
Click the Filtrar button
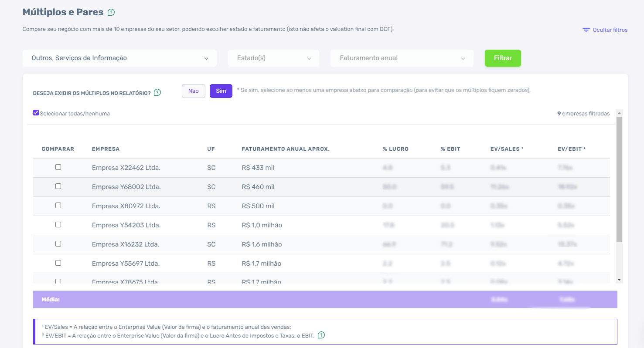click(502, 58)
